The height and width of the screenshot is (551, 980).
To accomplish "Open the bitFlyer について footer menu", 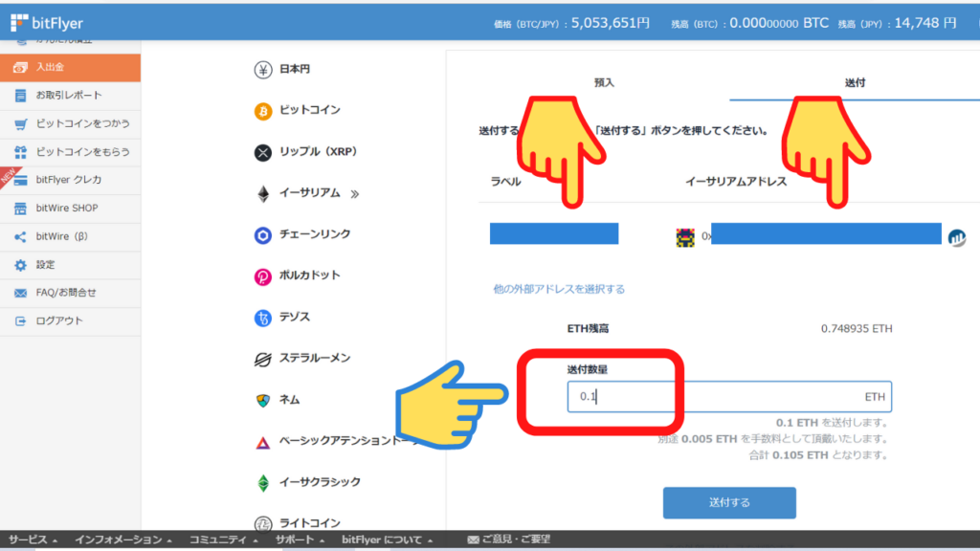I will [x=387, y=540].
